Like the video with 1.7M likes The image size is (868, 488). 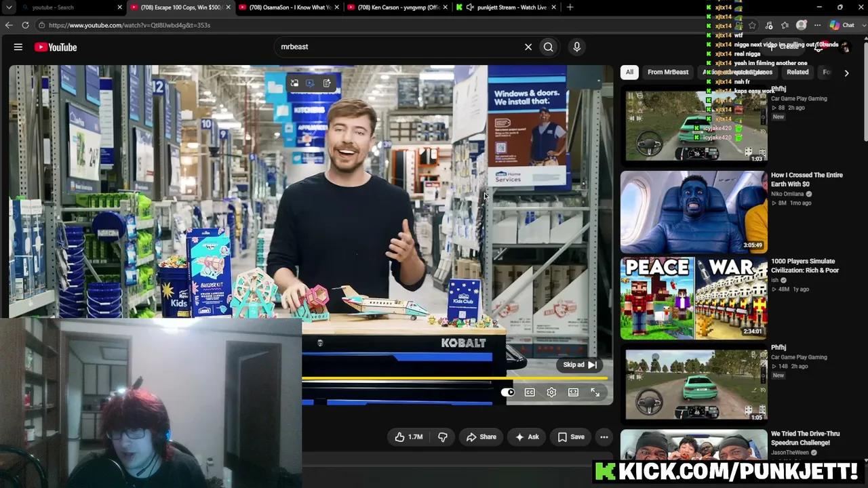(x=408, y=437)
